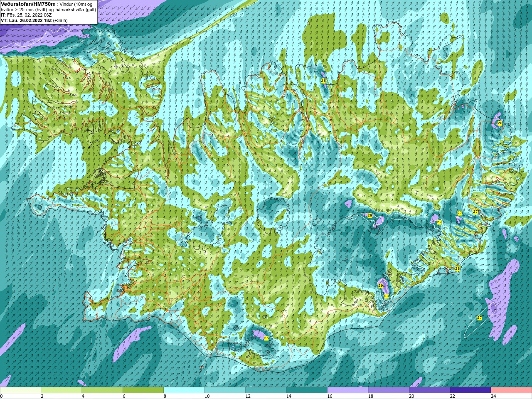Click the legend scale value 14
The height and width of the screenshot is (399, 532).
[289, 396]
